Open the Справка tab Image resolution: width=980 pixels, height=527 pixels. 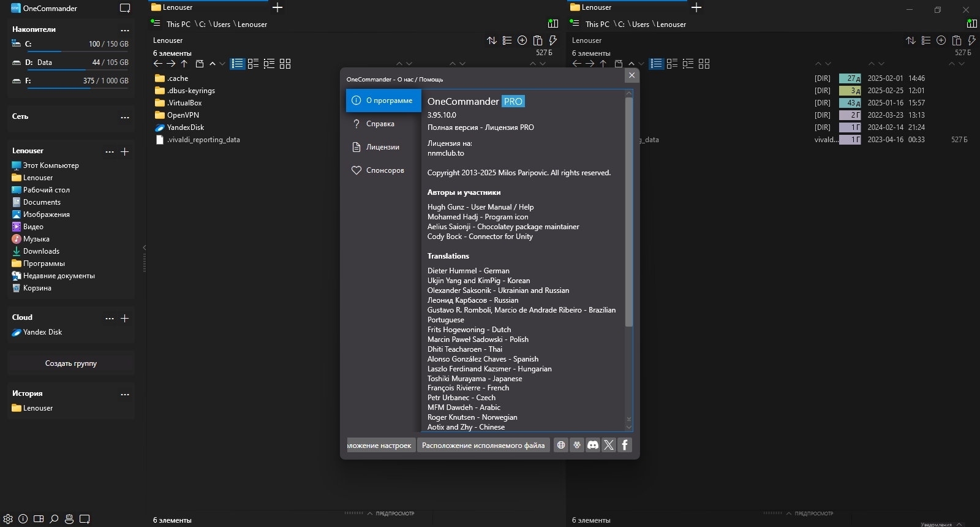point(383,124)
